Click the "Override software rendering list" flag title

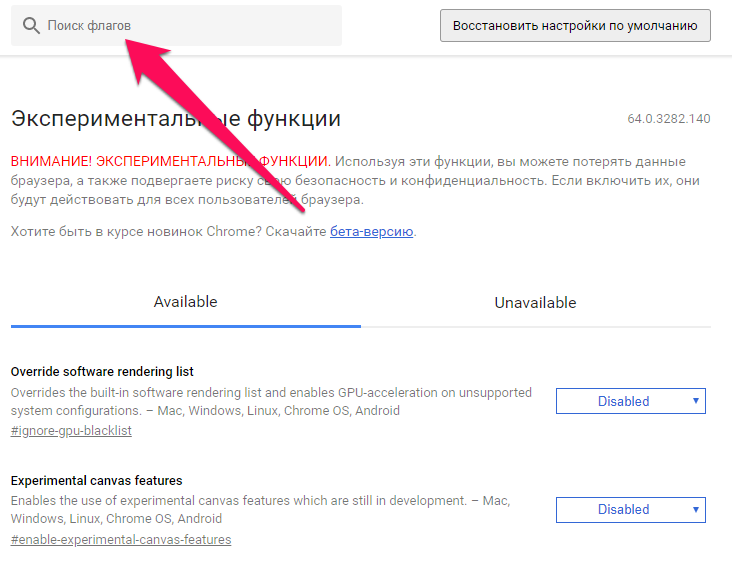102,371
